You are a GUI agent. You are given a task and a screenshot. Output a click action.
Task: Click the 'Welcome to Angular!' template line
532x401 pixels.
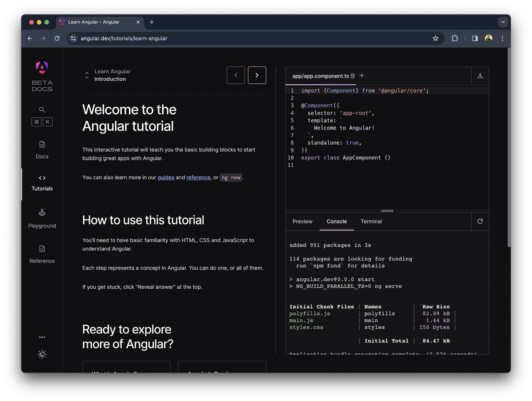(x=344, y=128)
